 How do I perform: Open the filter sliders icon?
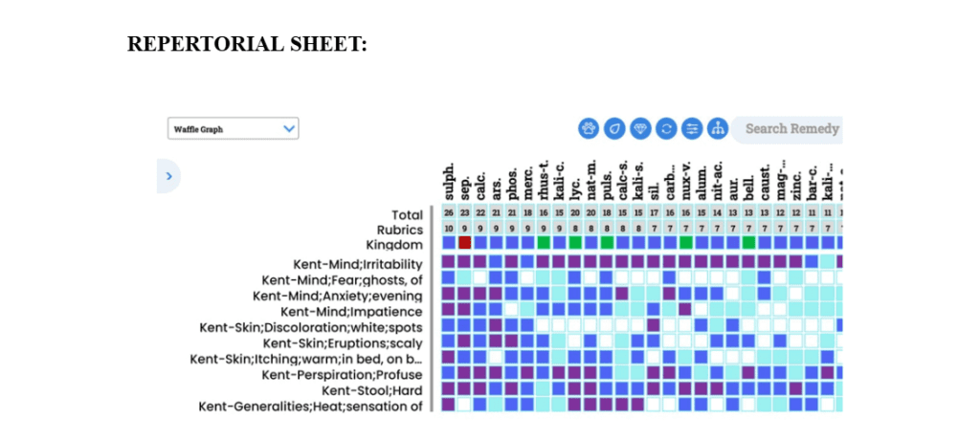(x=692, y=128)
